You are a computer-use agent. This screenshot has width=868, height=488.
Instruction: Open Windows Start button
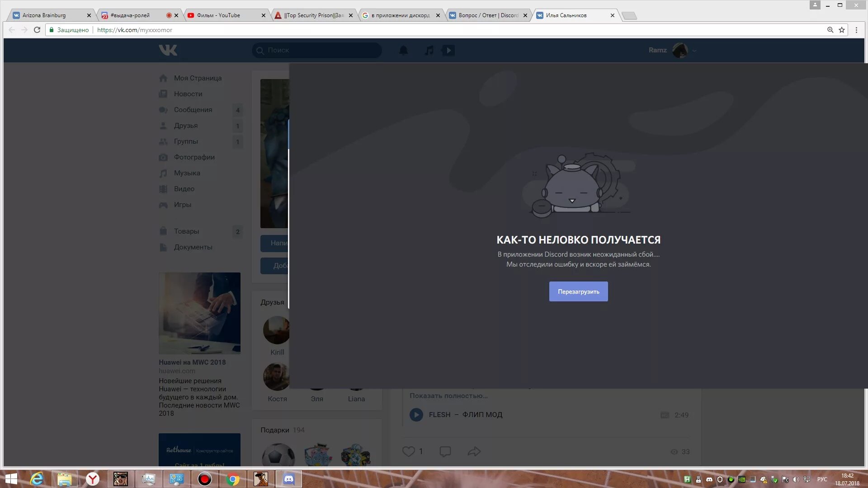point(11,479)
